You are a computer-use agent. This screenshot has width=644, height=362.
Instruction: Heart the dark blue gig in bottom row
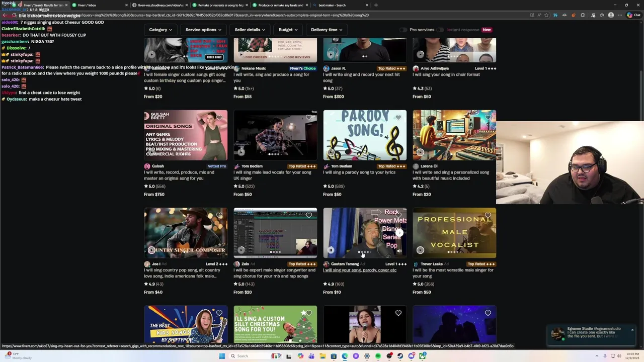point(488,313)
